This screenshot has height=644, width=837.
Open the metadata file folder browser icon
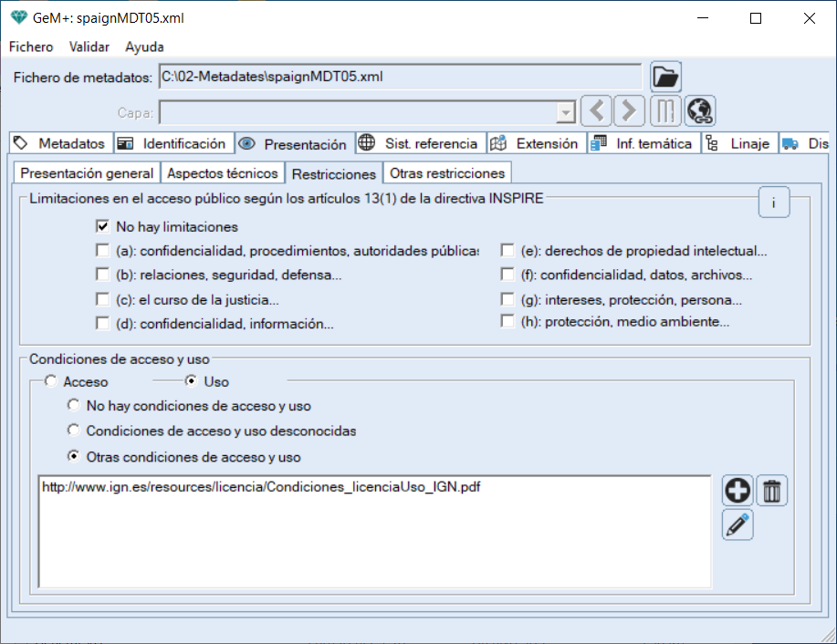click(x=666, y=77)
